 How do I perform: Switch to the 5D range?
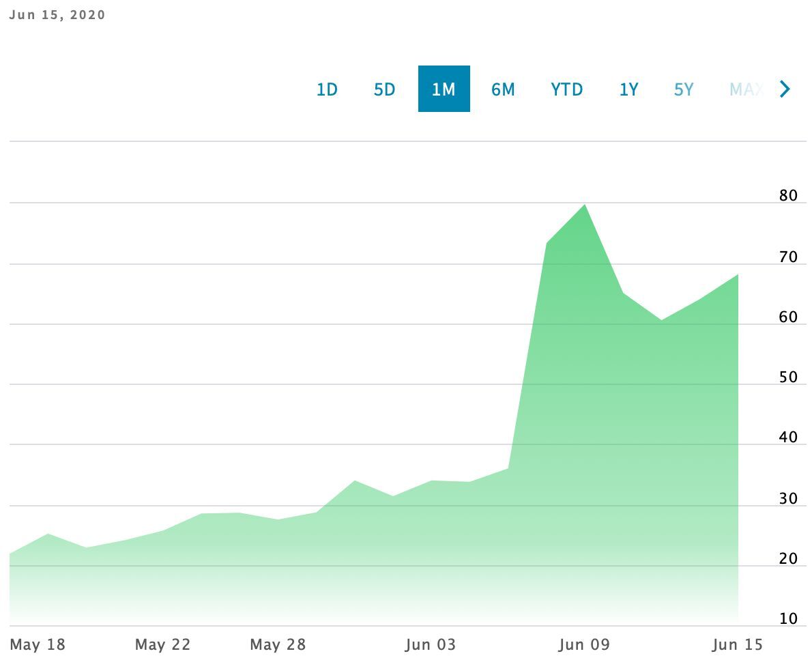click(x=384, y=89)
